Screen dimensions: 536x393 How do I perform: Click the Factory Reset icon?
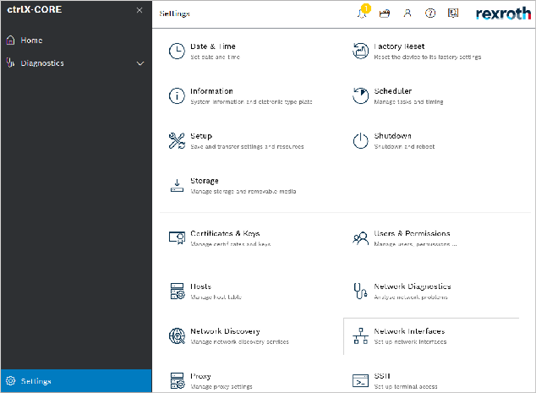(361, 51)
